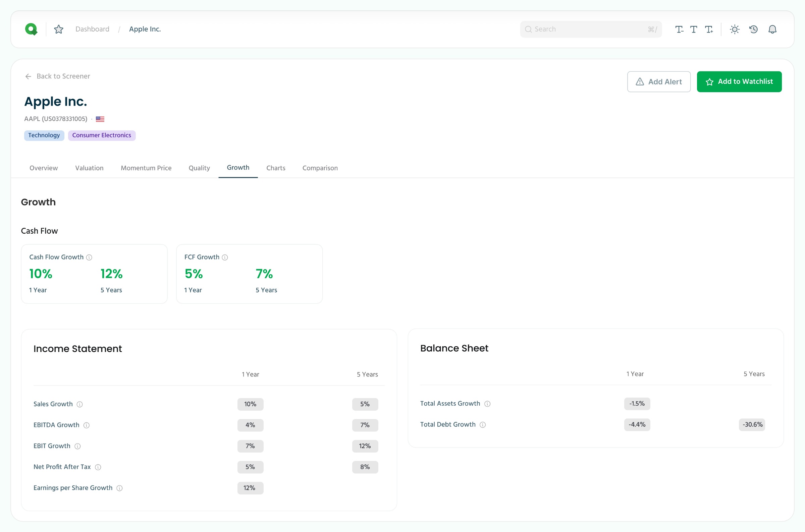Show info icon for Total Assets Growth
Viewport: 805px width, 532px height.
click(487, 404)
